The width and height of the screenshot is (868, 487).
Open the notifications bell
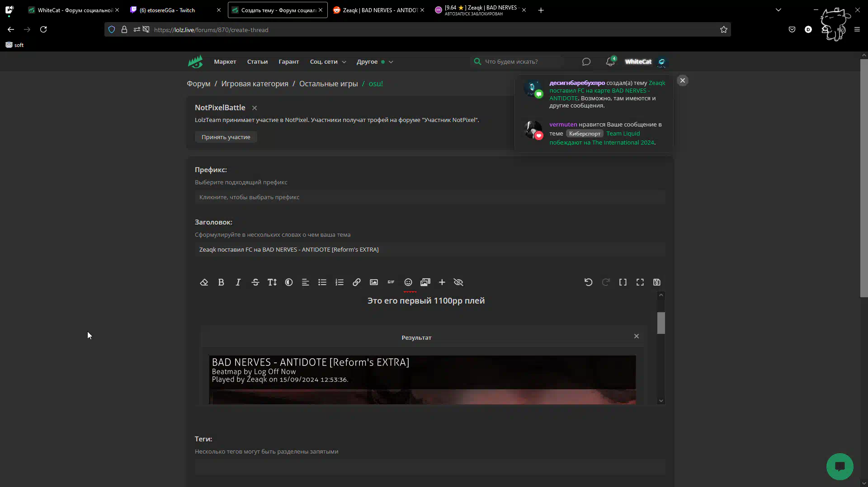(610, 62)
